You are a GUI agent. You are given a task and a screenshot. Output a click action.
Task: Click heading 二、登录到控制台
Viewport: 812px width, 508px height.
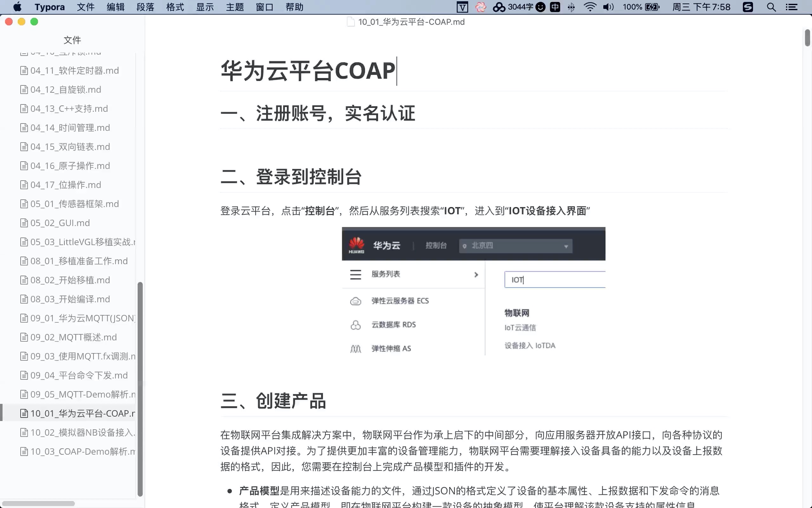291,177
